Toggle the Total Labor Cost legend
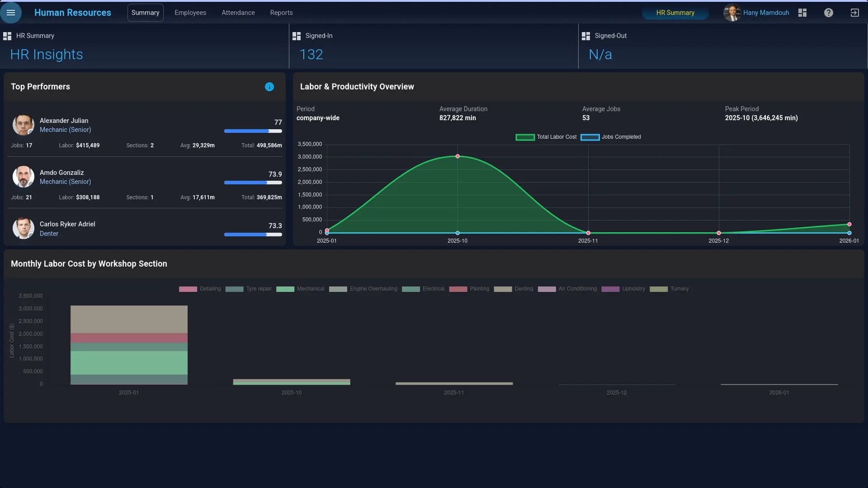Screen dimensions: 868x488 click(x=546, y=137)
